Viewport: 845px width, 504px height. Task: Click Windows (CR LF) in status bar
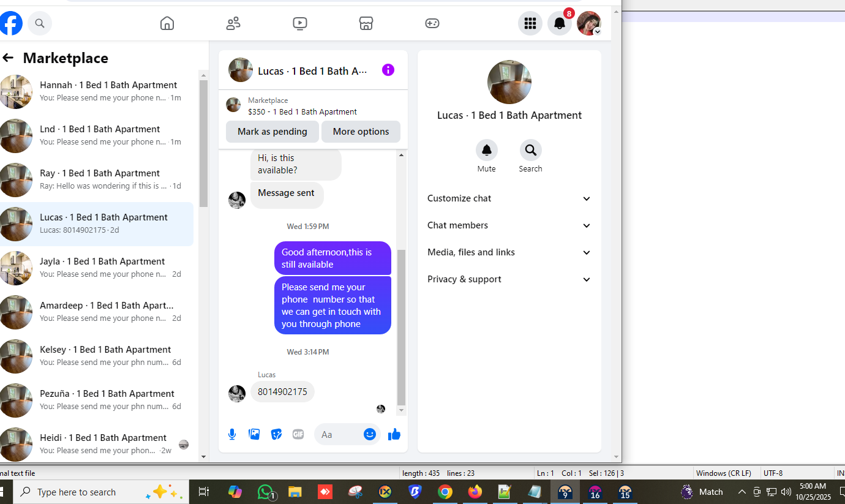tap(724, 473)
